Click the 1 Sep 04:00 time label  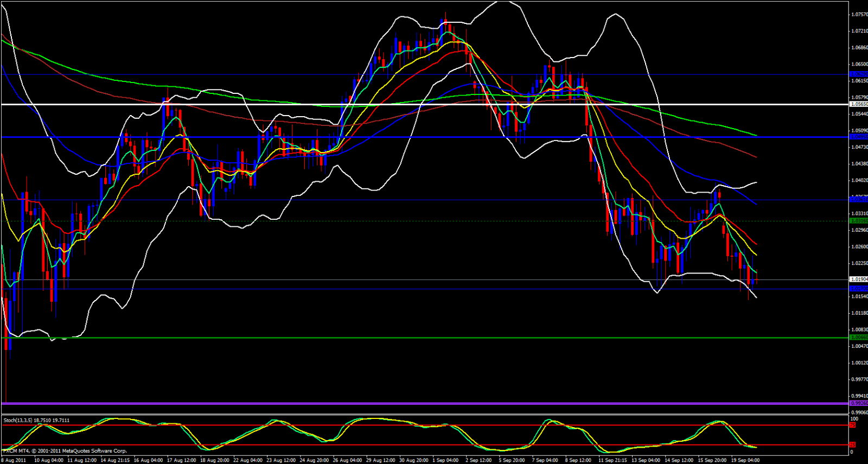point(446,460)
